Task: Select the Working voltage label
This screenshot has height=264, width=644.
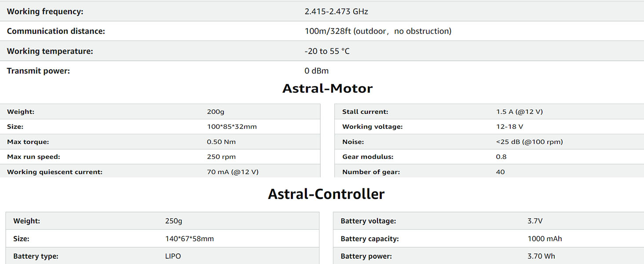Action: coord(372,127)
